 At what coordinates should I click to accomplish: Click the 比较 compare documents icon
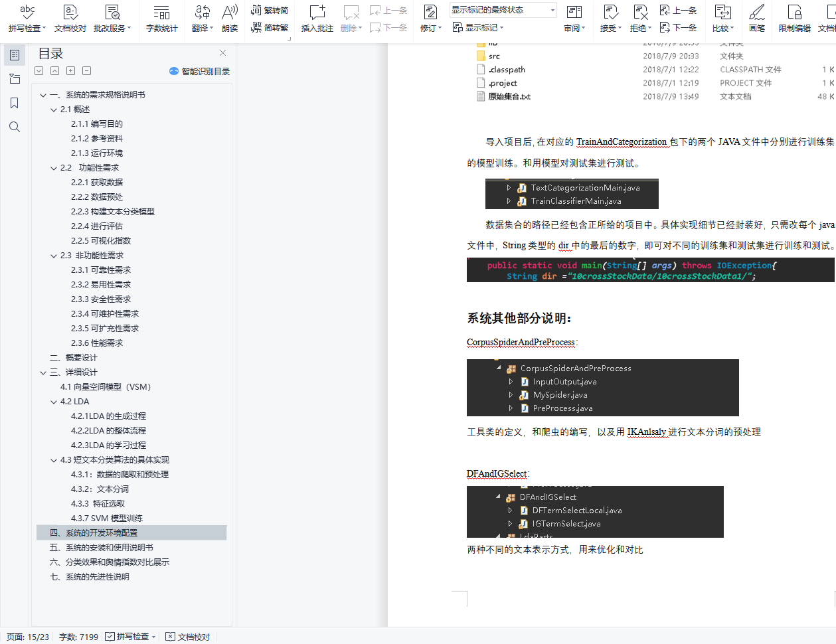pos(722,12)
